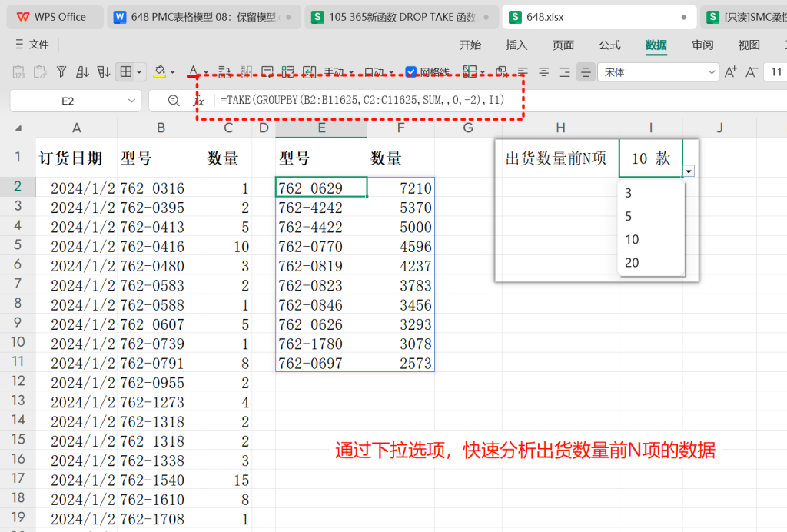Select cell containing 762-0316
This screenshot has width=787, height=532.
click(161, 188)
